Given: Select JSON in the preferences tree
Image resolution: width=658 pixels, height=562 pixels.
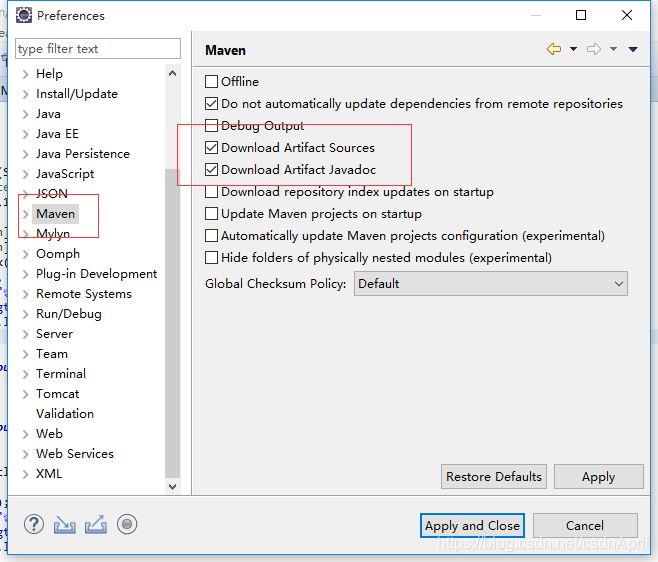Looking at the screenshot, I should [x=52, y=193].
